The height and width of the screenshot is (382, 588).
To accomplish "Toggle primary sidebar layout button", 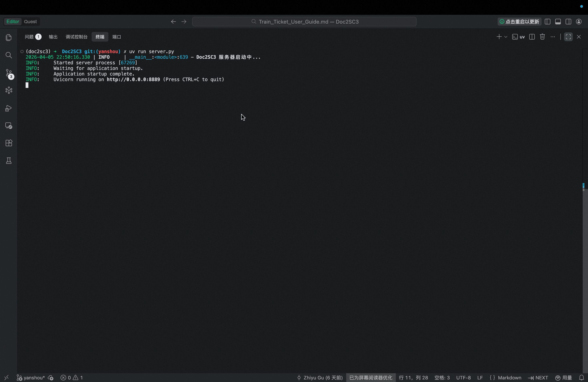I will click(x=547, y=22).
